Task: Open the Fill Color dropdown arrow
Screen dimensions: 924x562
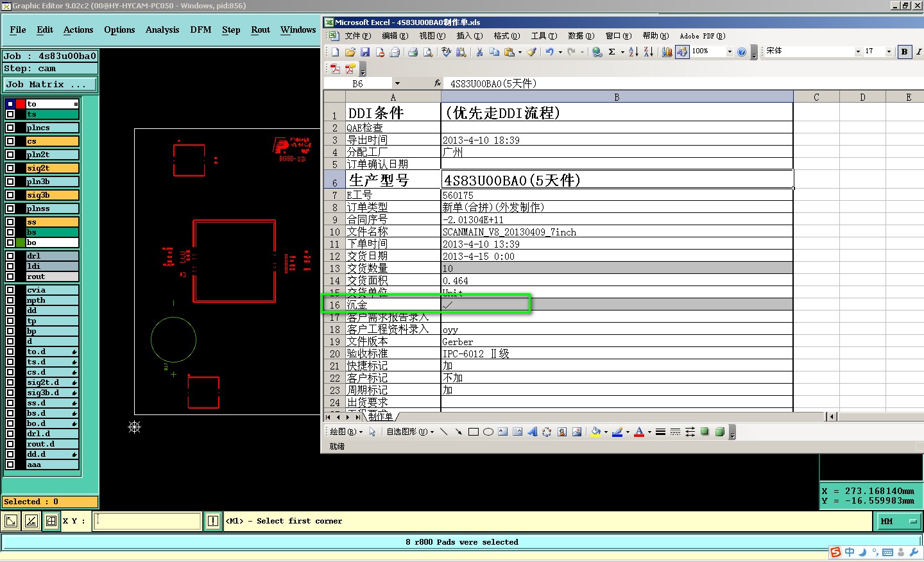Action: 606,432
